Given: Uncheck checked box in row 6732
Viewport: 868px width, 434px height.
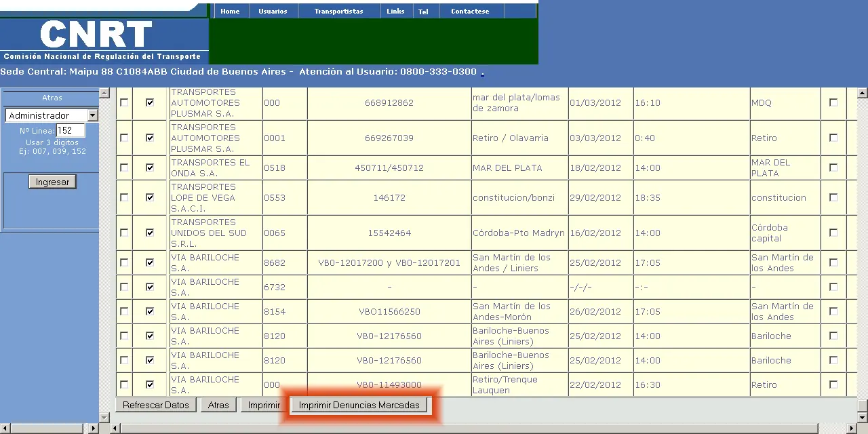Looking at the screenshot, I should 150,287.
